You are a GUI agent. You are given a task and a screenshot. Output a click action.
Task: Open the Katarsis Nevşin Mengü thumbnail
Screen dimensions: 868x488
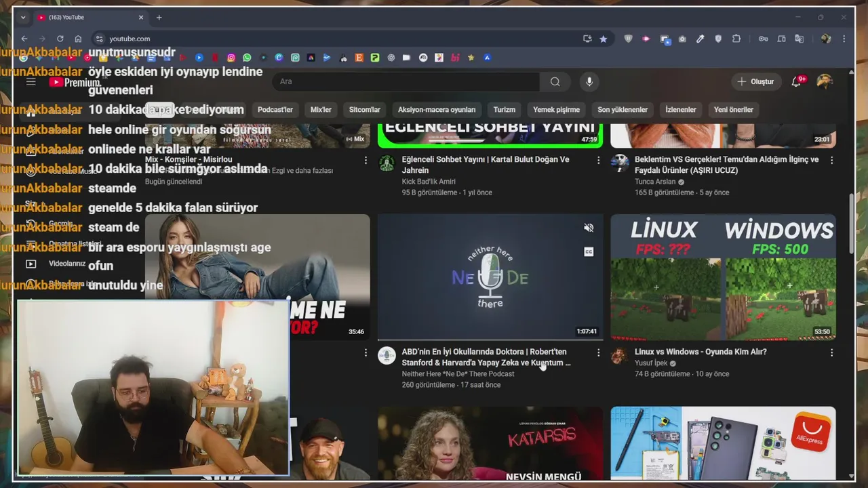tap(490, 443)
